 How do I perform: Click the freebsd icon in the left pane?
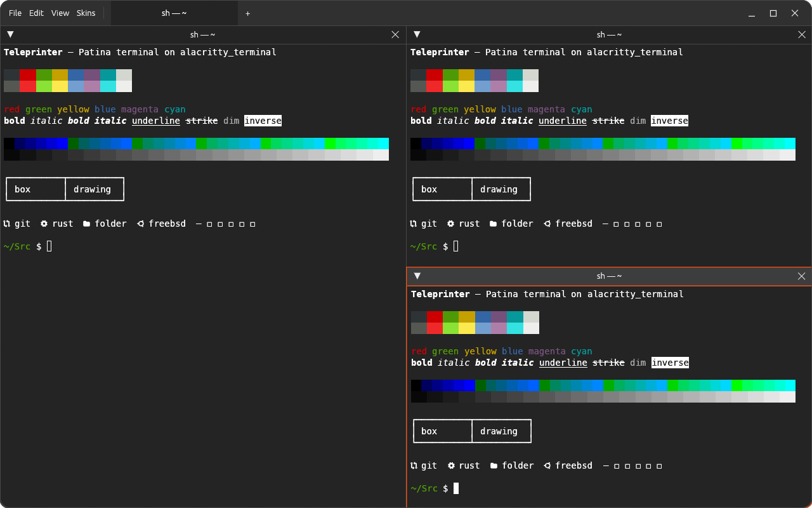pos(140,224)
